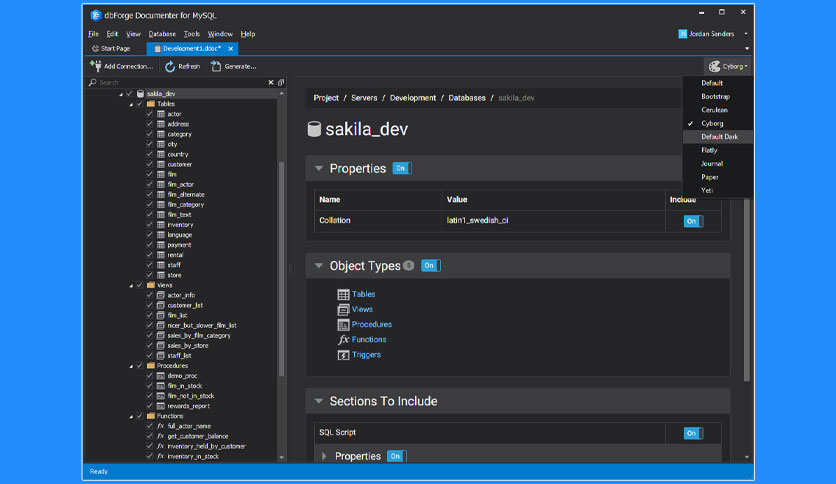
Task: Collapse the Tables folder tree arrow
Action: click(131, 104)
